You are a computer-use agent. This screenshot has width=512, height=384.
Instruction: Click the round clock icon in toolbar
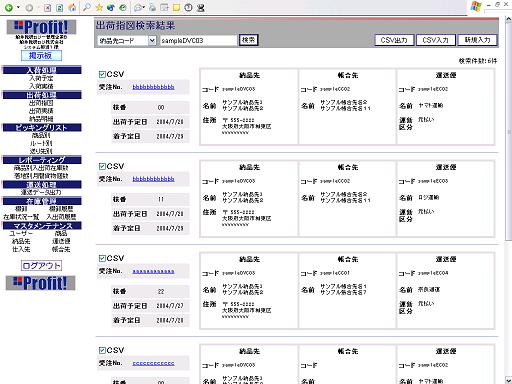pos(188,7)
